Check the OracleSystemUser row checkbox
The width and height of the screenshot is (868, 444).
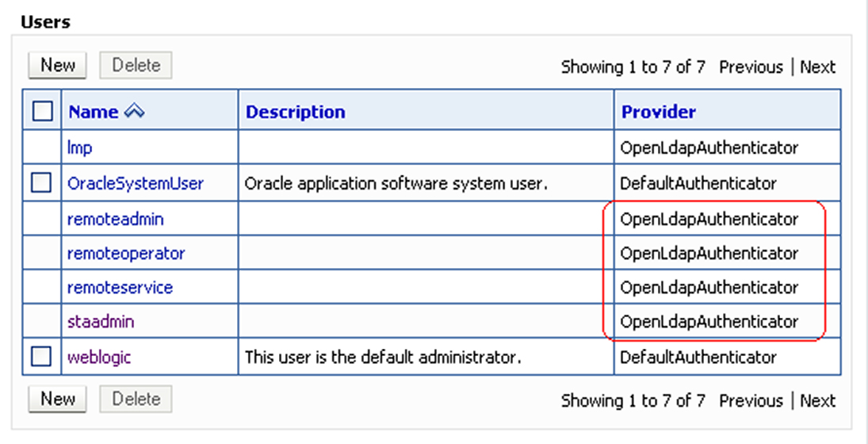(x=41, y=182)
